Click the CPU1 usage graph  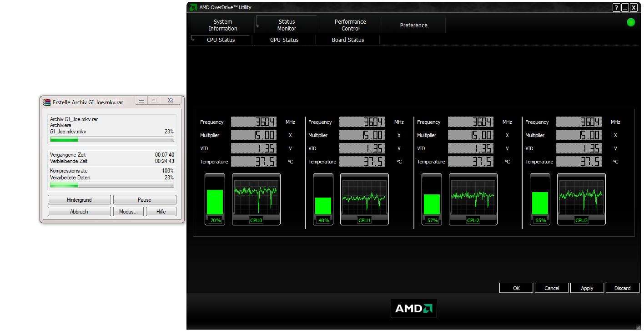(364, 199)
